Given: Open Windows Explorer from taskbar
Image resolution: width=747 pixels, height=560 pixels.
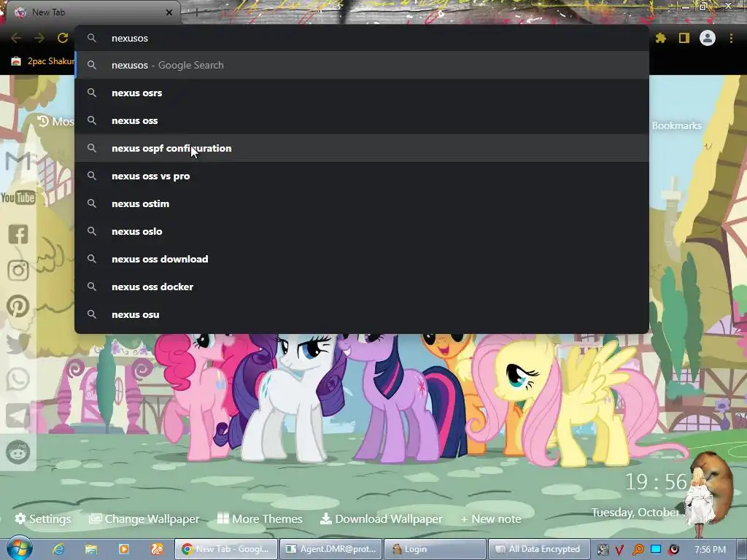Looking at the screenshot, I should coord(91,549).
